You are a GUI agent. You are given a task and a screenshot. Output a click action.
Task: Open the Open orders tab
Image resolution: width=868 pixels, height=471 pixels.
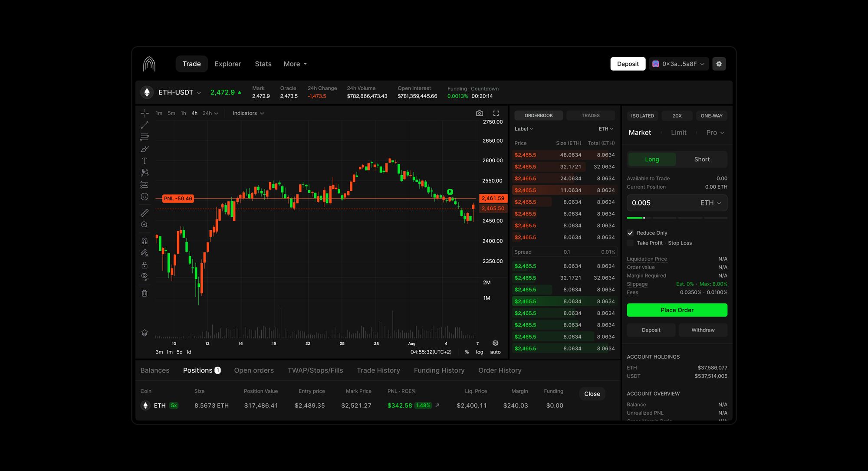click(254, 370)
